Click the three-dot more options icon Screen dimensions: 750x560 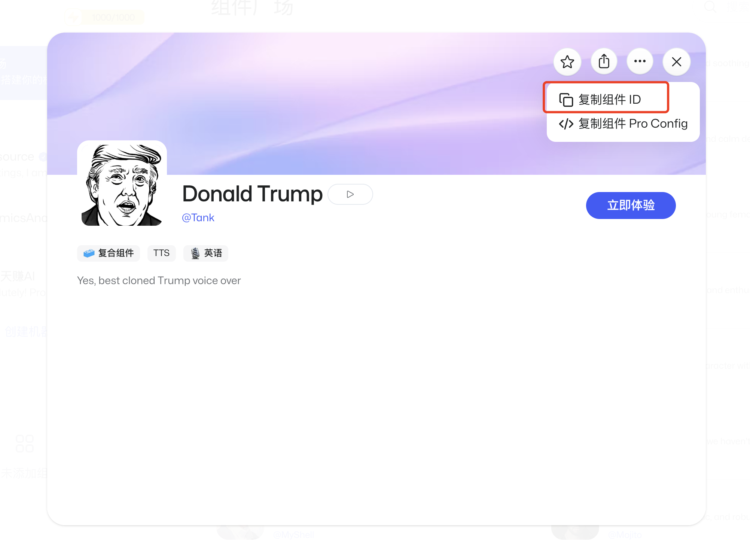tap(640, 61)
